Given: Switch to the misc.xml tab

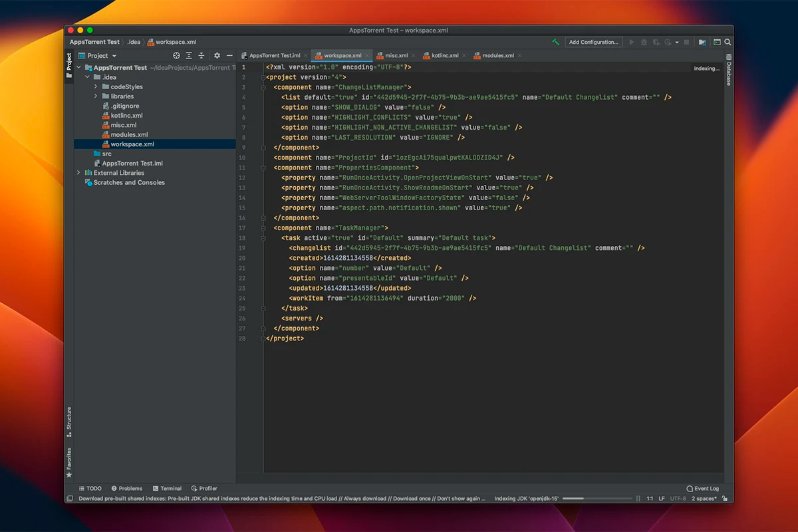Looking at the screenshot, I should tap(396, 56).
